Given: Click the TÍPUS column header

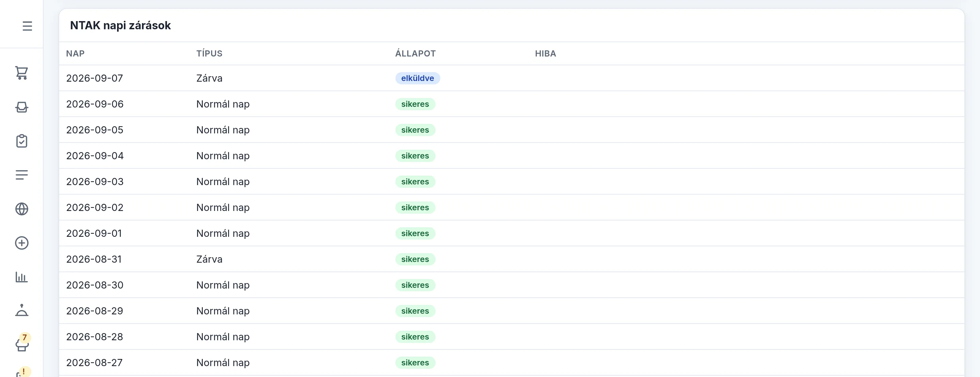Looking at the screenshot, I should point(209,54).
